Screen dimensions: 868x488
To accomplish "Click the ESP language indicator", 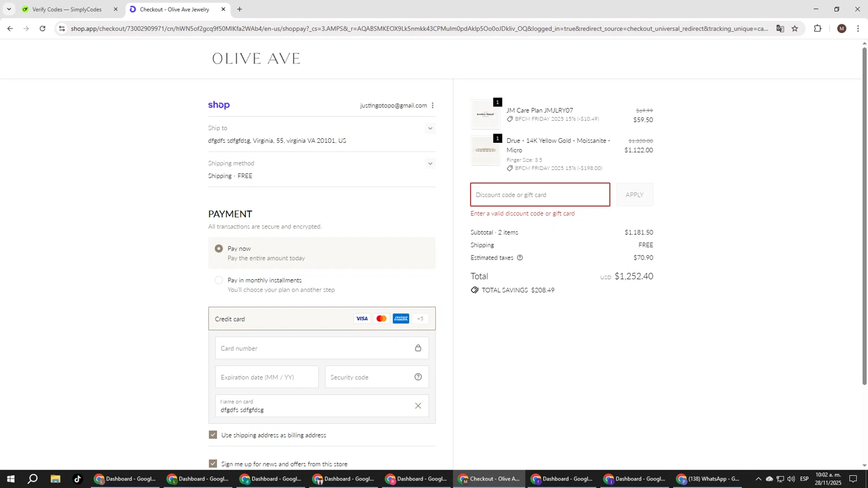I will point(804,479).
